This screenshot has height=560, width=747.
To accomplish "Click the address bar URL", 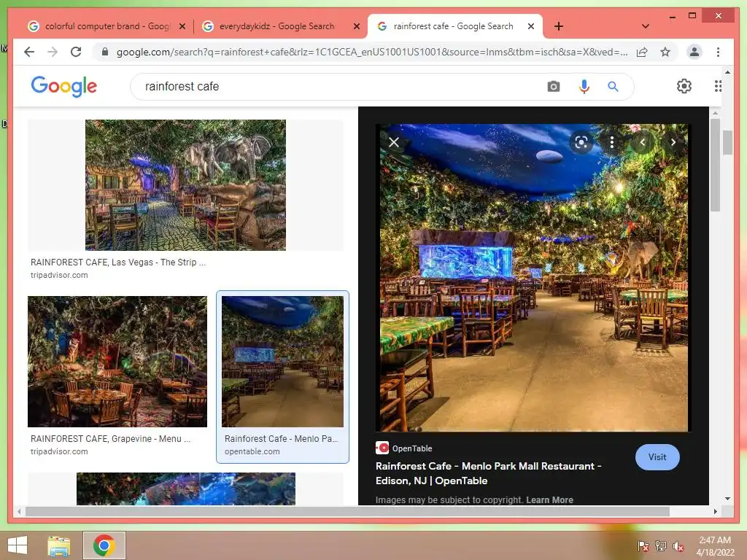I will pyautogui.click(x=371, y=52).
